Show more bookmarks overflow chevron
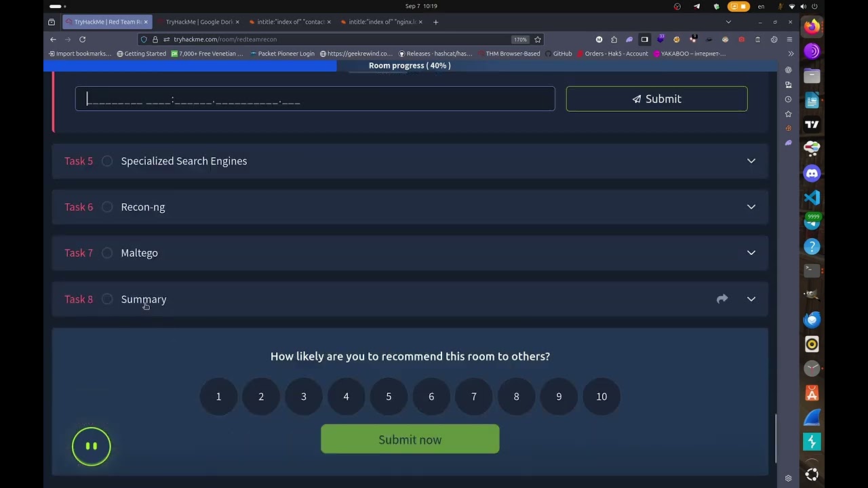The image size is (868, 488). (791, 54)
